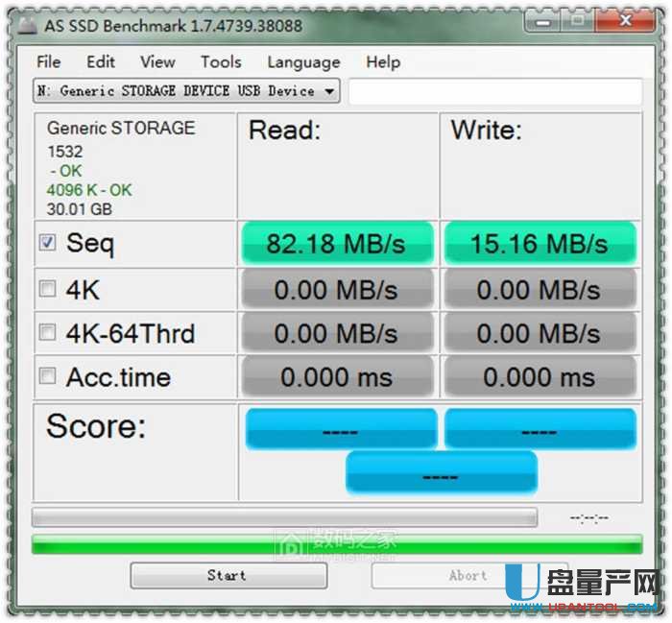672x623 pixels.
Task: Click the Abort button
Action: click(x=469, y=576)
